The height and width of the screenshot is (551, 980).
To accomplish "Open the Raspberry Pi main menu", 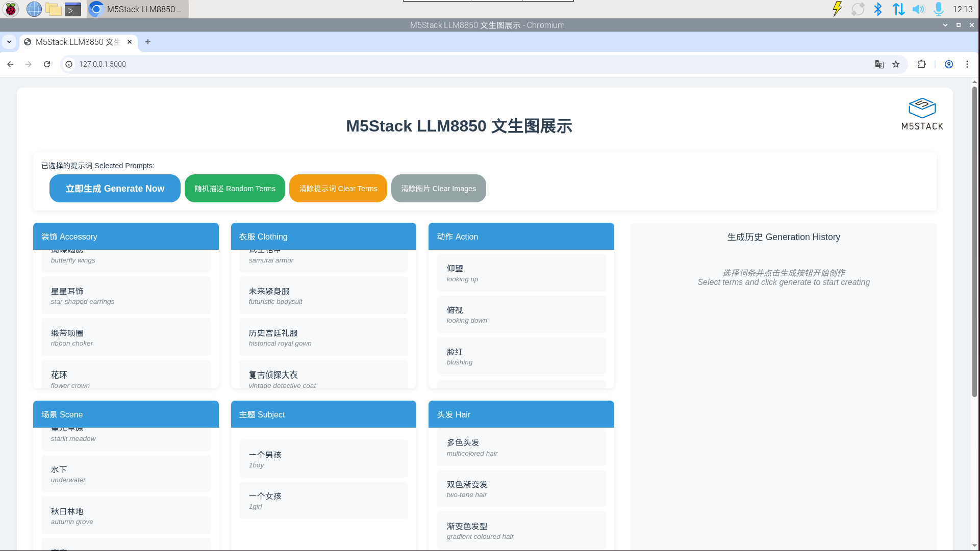I will pos(11,9).
